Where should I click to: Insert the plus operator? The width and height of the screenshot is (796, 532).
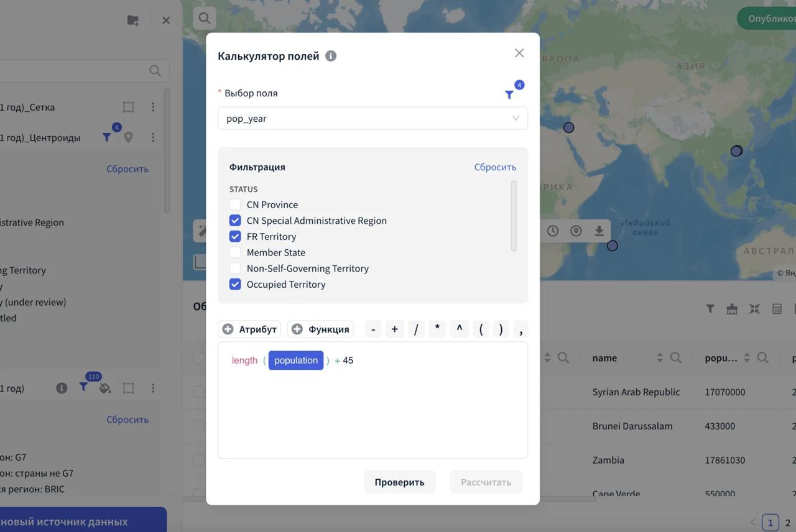(394, 329)
